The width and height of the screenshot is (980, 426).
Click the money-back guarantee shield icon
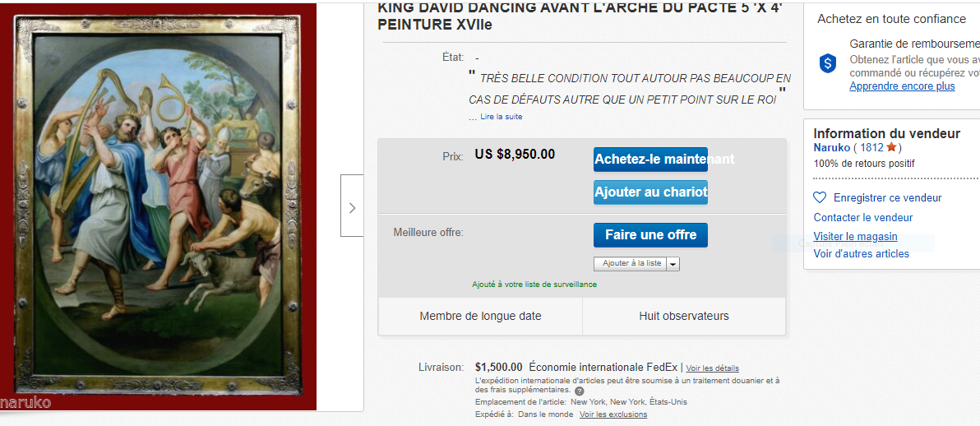click(x=828, y=63)
